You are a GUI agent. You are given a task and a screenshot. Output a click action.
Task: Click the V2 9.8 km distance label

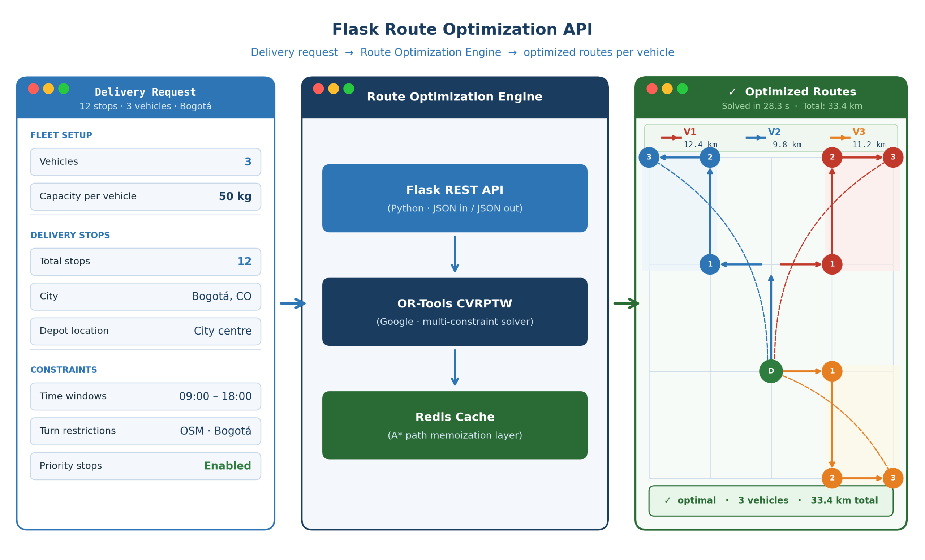pyautogui.click(x=787, y=145)
